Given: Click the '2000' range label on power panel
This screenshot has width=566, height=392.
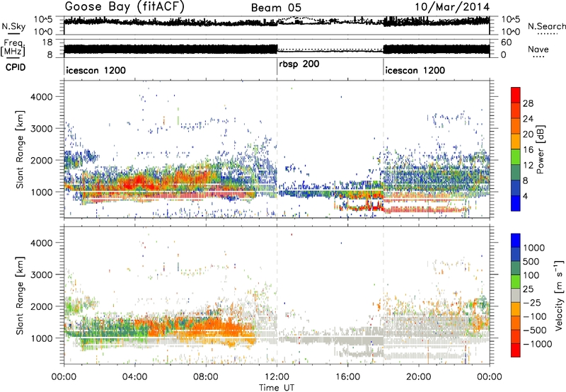Looking at the screenshot, I should pyautogui.click(x=41, y=160).
